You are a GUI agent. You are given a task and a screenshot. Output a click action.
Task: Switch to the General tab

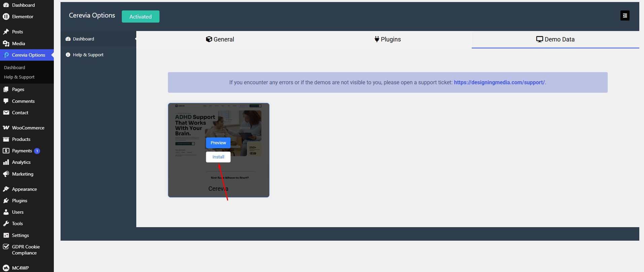pos(220,39)
